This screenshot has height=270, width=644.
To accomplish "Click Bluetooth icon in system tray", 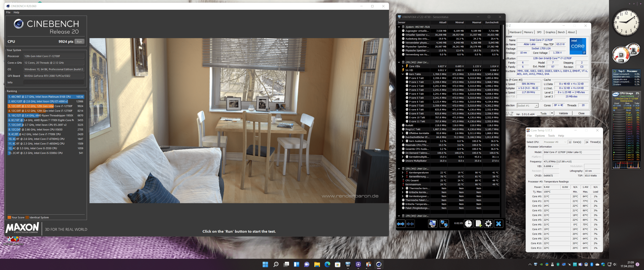I will (x=592, y=265).
